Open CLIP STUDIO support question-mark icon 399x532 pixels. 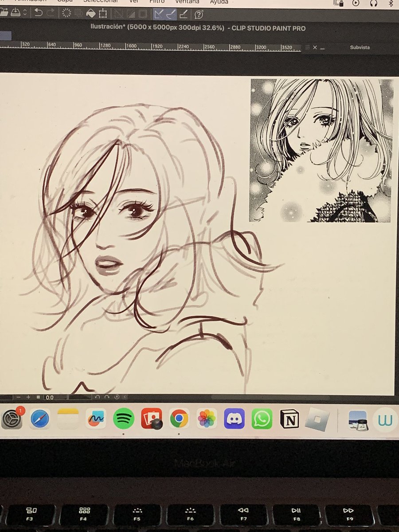tap(199, 15)
